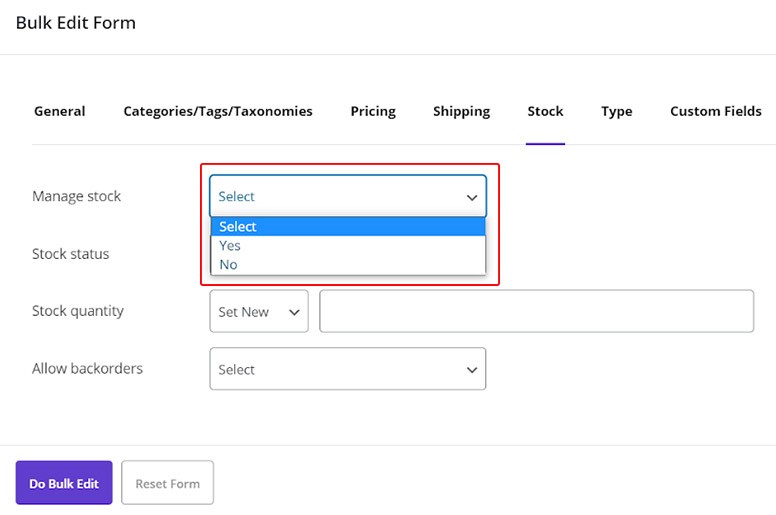
Task: Click the Manage stock label
Action: click(x=76, y=197)
